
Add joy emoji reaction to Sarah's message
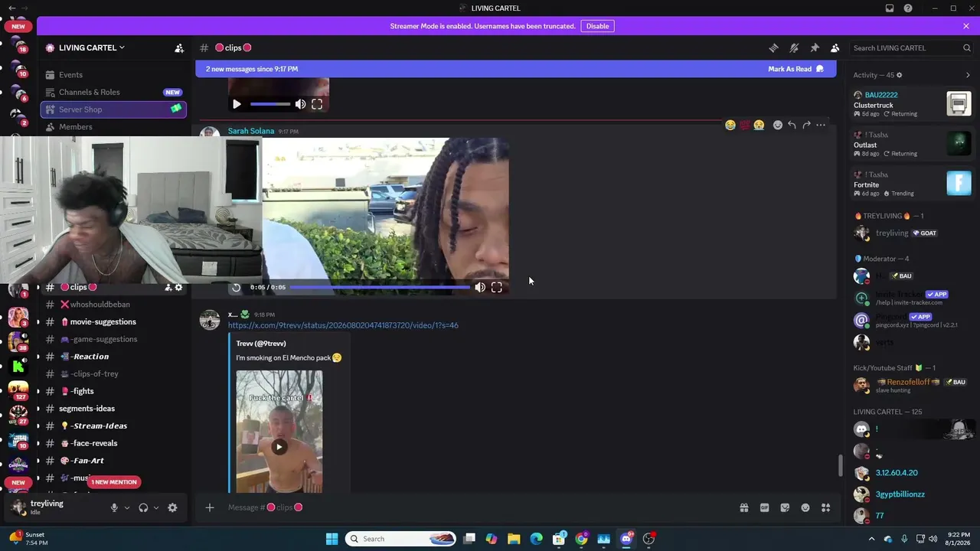pos(730,125)
